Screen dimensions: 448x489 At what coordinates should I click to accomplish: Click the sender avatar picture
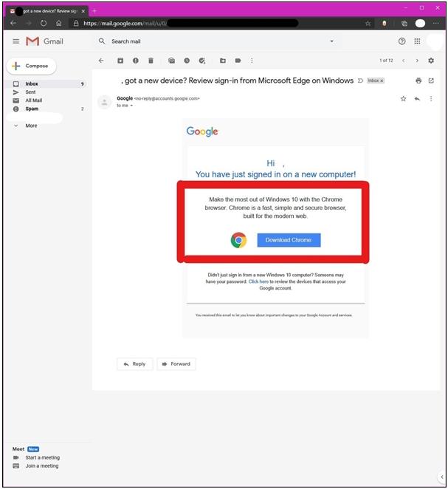click(x=105, y=102)
